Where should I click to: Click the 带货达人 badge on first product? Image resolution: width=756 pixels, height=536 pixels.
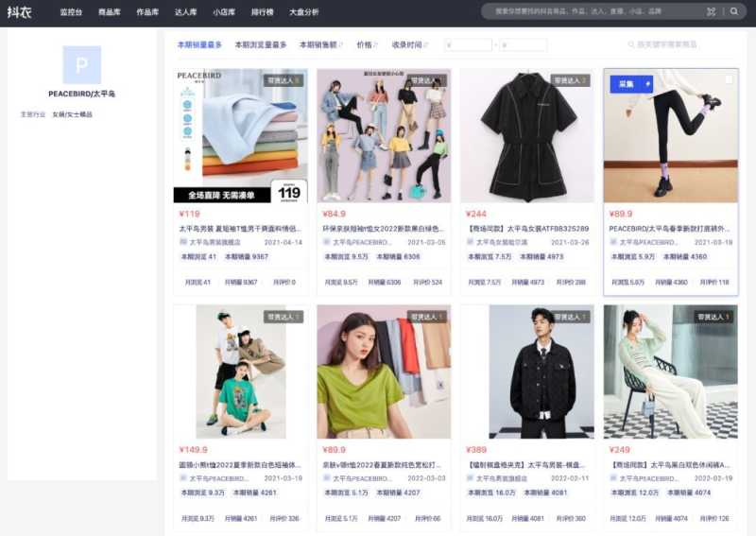tap(283, 80)
